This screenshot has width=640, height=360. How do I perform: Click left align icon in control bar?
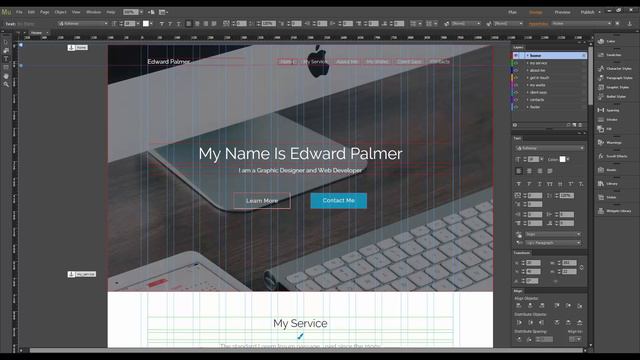189,24
